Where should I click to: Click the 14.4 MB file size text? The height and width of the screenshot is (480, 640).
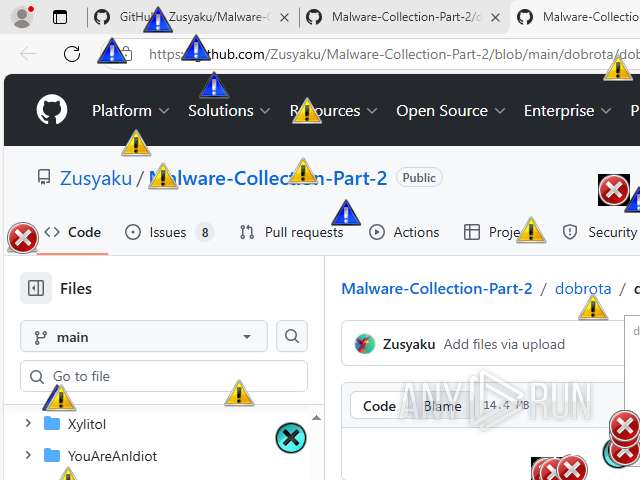(506, 405)
